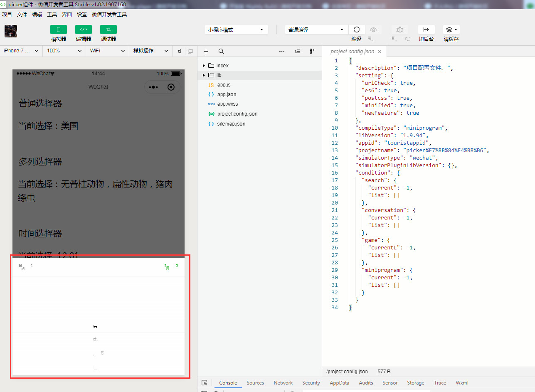Screen dimensions: 535x392
Task: Switch to the Sensor tab
Action: [x=390, y=383]
